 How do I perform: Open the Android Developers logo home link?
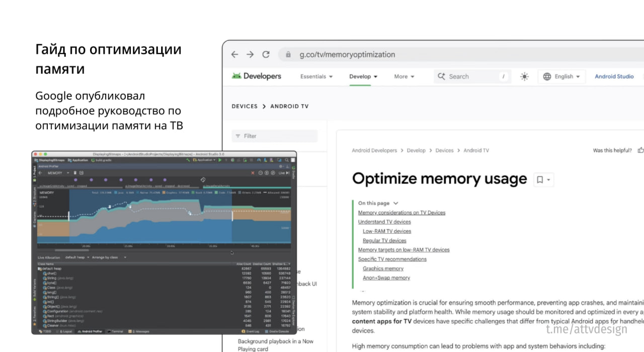(256, 76)
